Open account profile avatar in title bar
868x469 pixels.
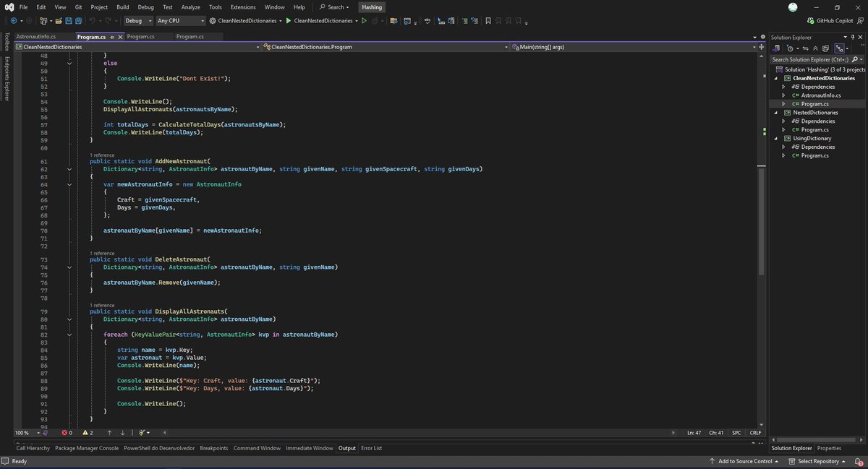(x=793, y=7)
